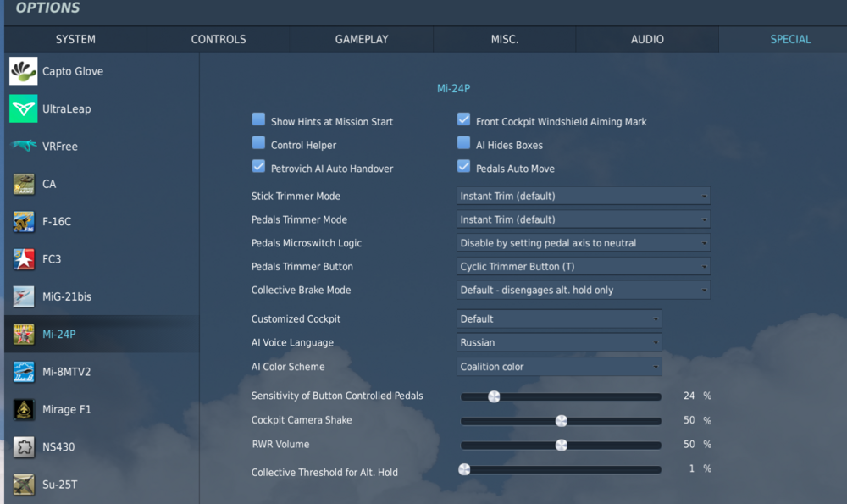Switch to the CONTROLS tab
The height and width of the screenshot is (504, 847).
tap(219, 39)
